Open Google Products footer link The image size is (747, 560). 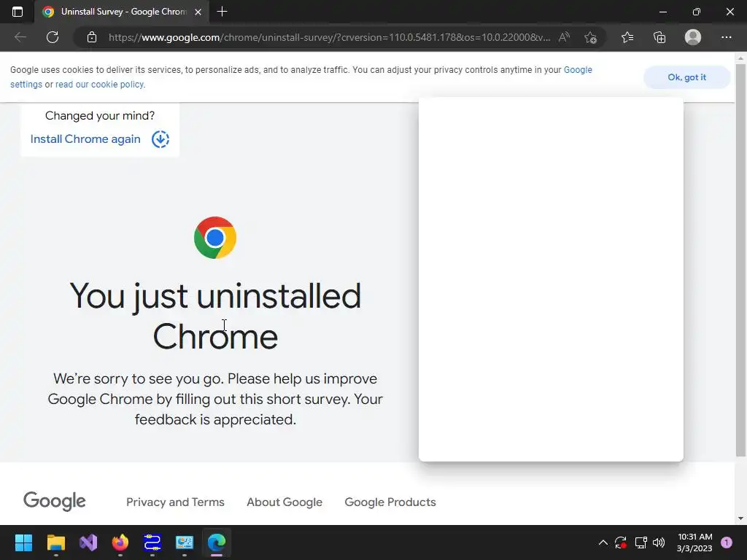pos(390,502)
